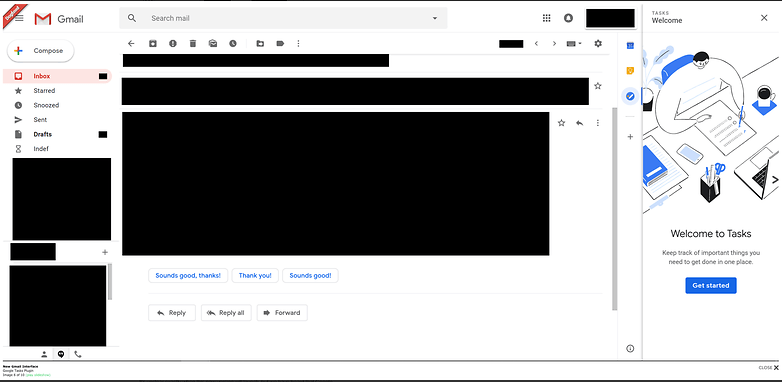Switch to hangouts contacts tab
Viewport: 782px width, 382px height.
(x=44, y=354)
